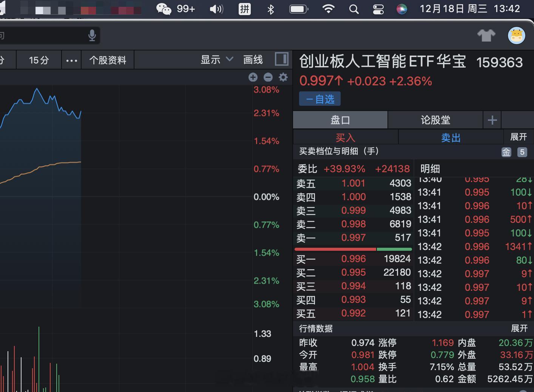The width and height of the screenshot is (534, 392).
Task: Click the 跌停 value 0.779
Action: [x=443, y=355]
